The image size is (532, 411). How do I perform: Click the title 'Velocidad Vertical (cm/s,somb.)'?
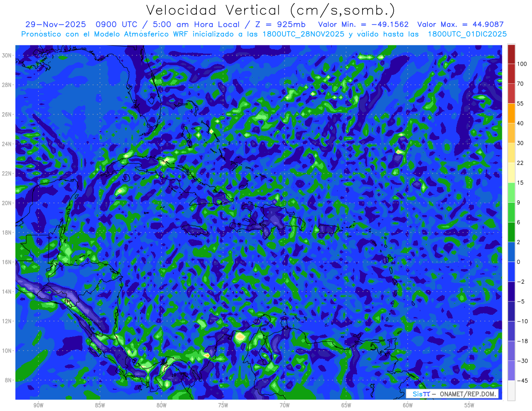tap(270, 10)
